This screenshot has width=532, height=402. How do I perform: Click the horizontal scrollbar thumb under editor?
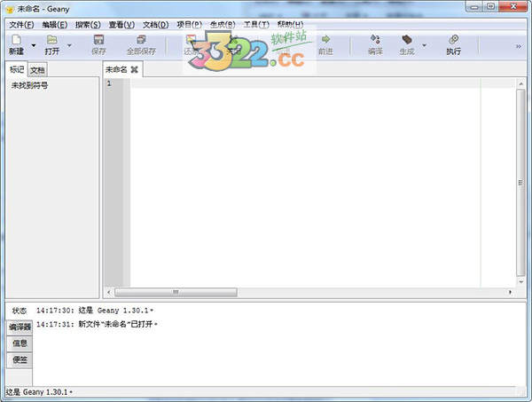point(176,292)
